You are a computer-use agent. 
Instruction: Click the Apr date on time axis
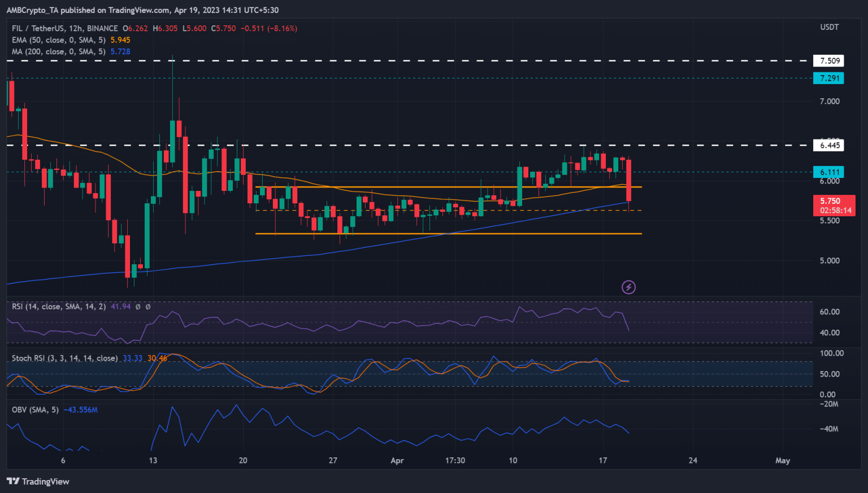[397, 460]
